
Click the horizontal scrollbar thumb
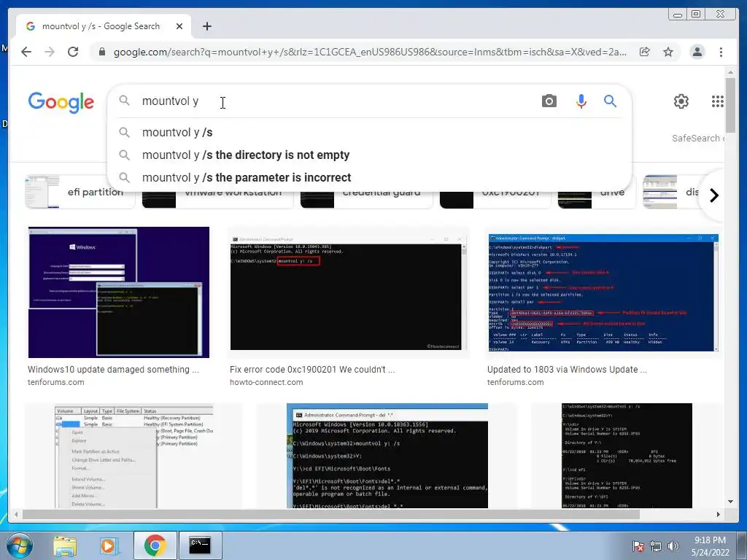[330, 514]
